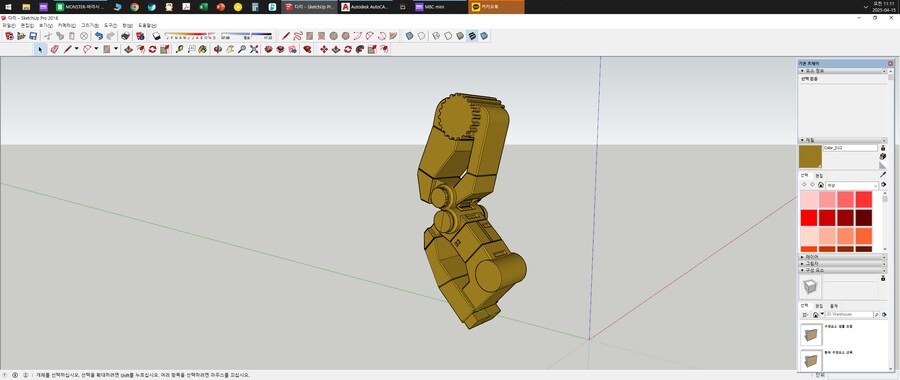Viewport: 900px width, 380px height.
Task: Open AutoCAD from Windows taskbar
Action: (365, 7)
